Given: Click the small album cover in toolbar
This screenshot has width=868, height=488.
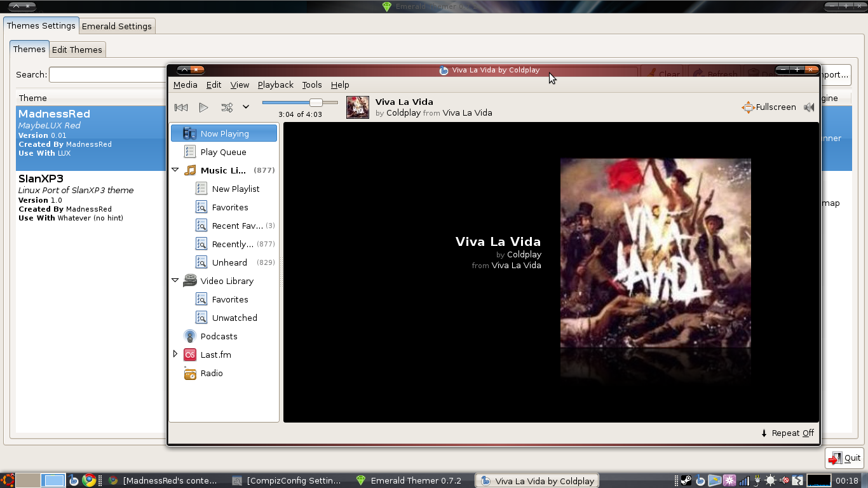Looking at the screenshot, I should click(358, 107).
